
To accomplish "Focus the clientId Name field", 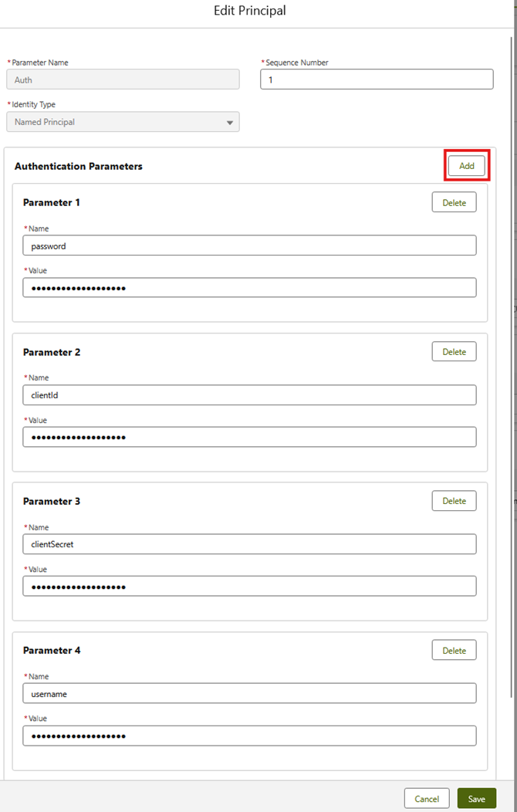I will 249,395.
